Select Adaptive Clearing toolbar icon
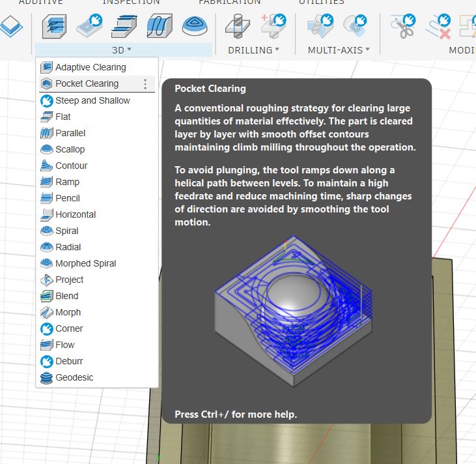 54,27
